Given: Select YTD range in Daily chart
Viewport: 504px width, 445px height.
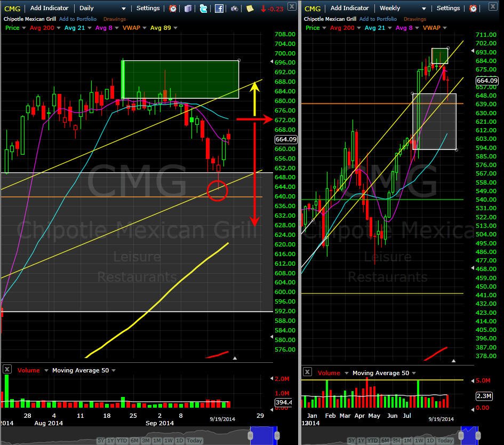Looking at the screenshot, I should 122,441.
